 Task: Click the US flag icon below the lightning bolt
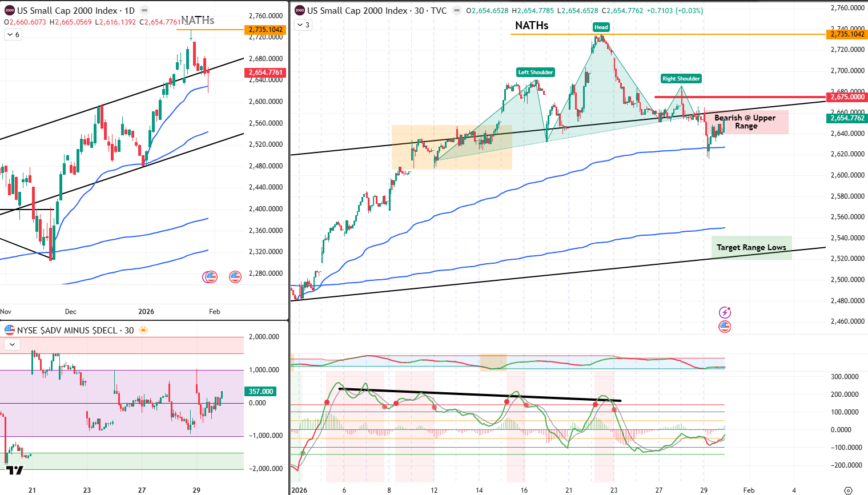tap(724, 326)
